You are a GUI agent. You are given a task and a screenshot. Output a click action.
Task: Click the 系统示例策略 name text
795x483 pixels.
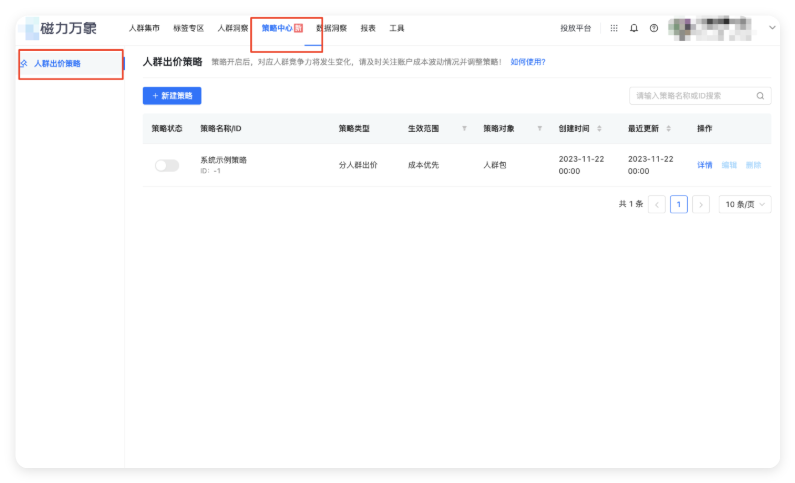[x=224, y=160]
